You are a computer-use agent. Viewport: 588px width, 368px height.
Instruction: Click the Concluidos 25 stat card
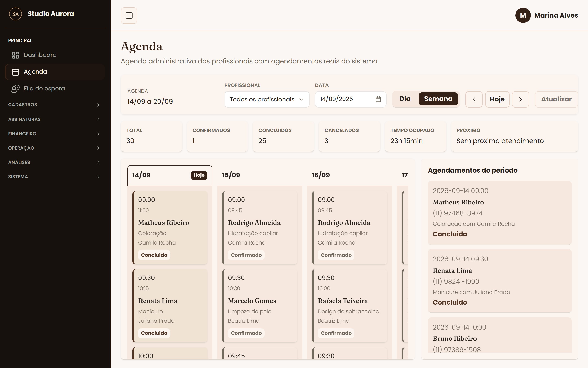click(x=283, y=137)
